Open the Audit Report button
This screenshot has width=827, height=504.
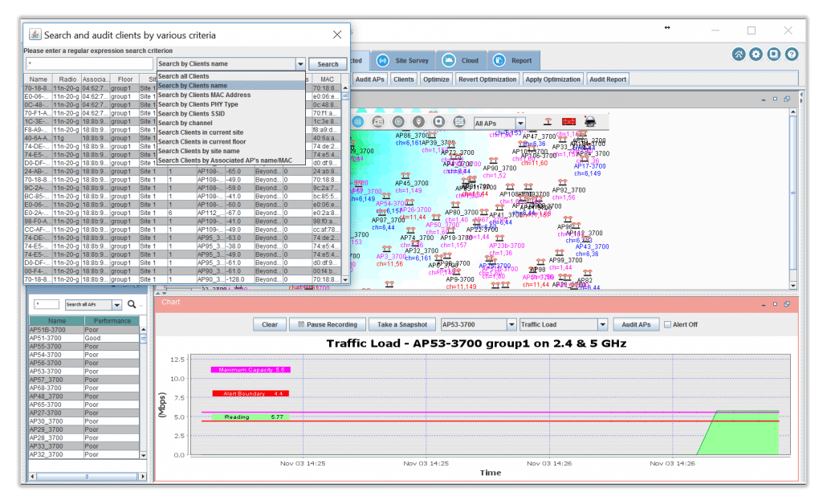click(x=608, y=79)
